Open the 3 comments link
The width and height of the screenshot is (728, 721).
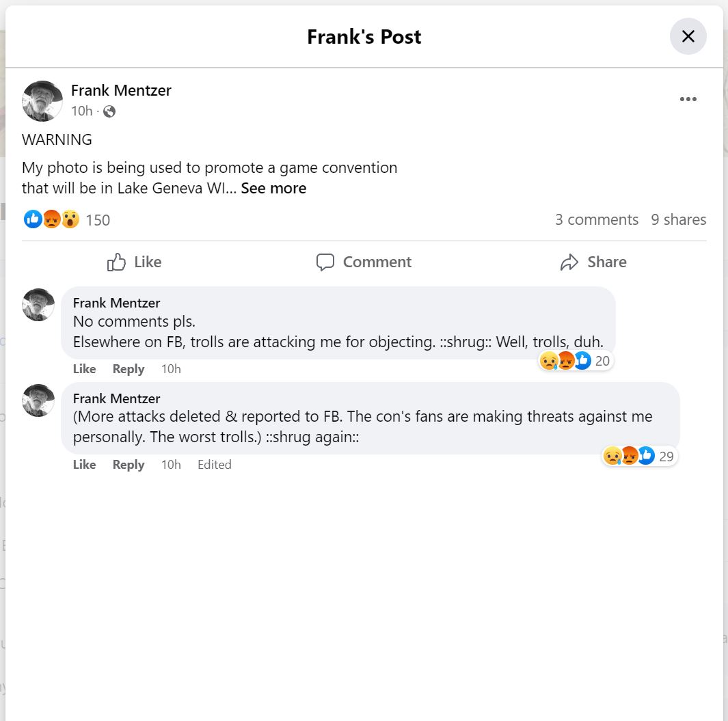pyautogui.click(x=596, y=219)
